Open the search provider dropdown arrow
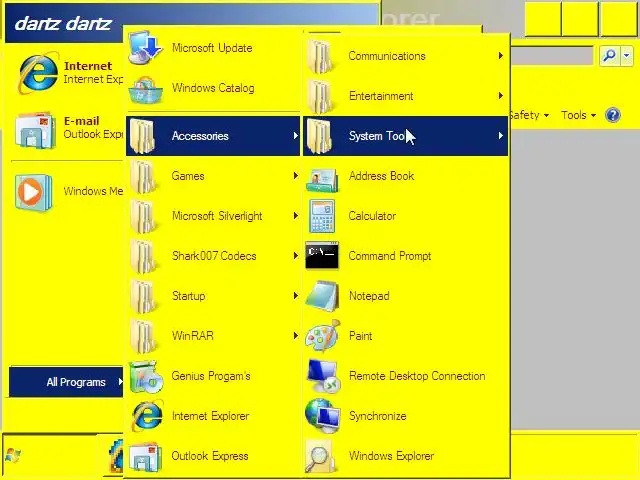This screenshot has height=480, width=640. coord(627,55)
